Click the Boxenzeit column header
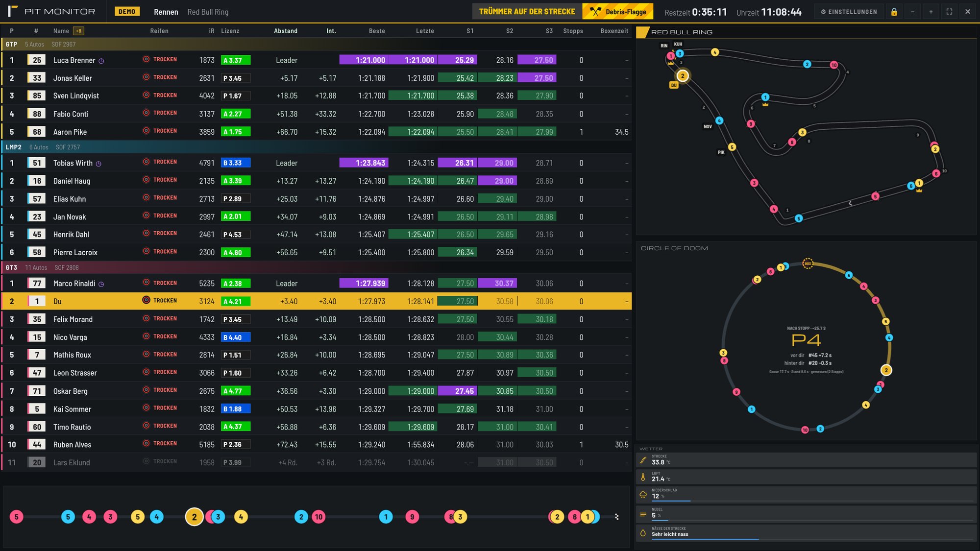 pyautogui.click(x=614, y=31)
